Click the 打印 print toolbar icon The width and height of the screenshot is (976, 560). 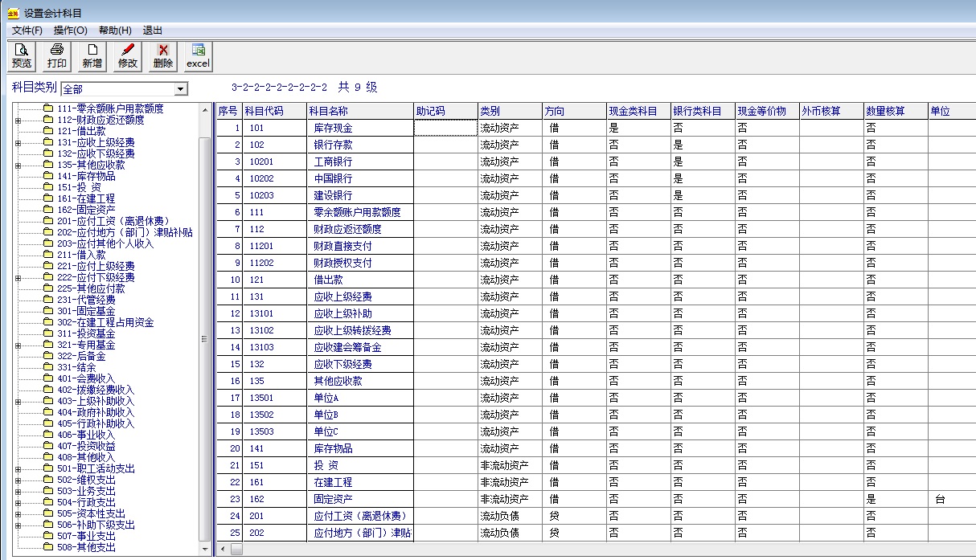pyautogui.click(x=57, y=56)
